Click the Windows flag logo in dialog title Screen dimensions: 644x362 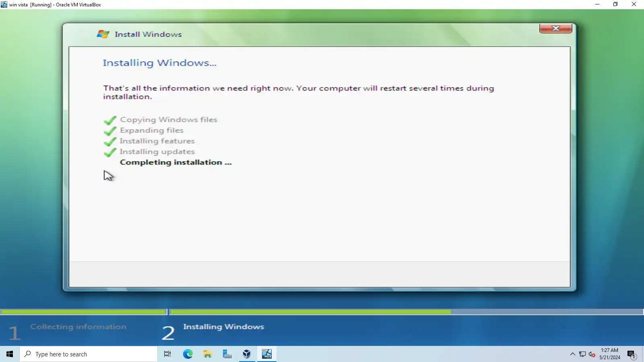(103, 34)
